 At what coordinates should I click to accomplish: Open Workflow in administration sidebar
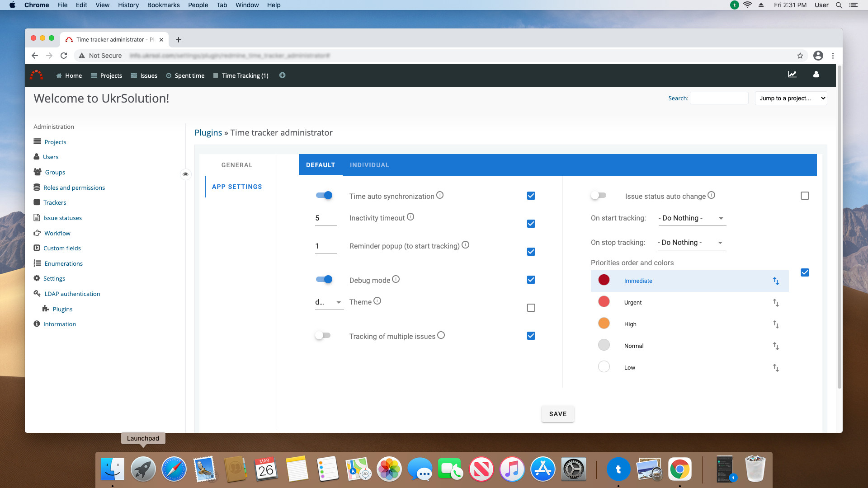coord(57,233)
